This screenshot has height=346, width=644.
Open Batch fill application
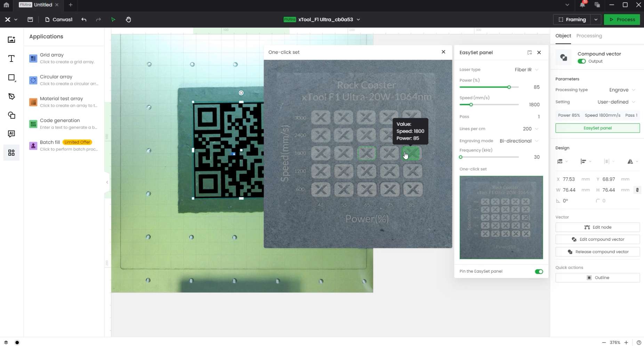pos(64,146)
